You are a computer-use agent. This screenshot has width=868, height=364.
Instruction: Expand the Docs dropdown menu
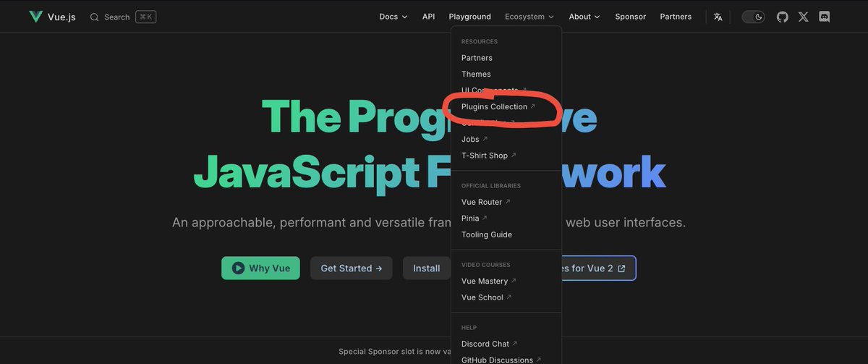coord(393,17)
